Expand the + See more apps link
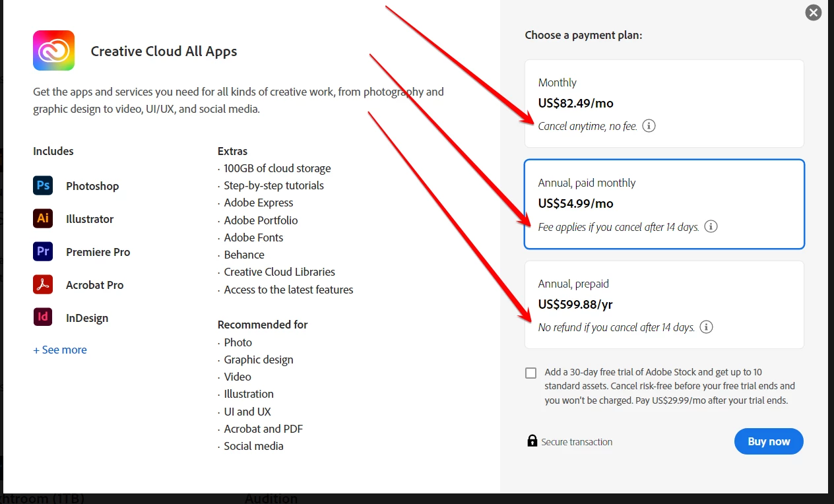Image resolution: width=834 pixels, height=504 pixels. click(x=60, y=350)
